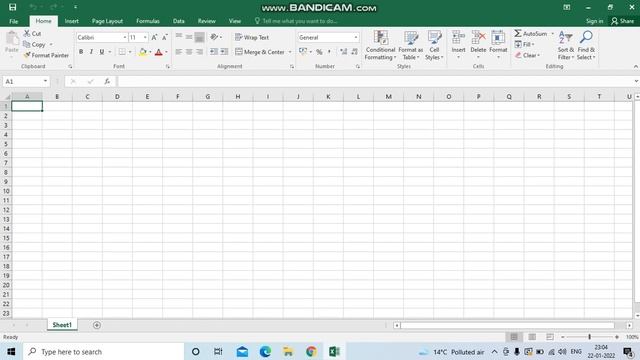Decrease font size with small A icon
This screenshot has width=640, height=360.
coord(164,37)
